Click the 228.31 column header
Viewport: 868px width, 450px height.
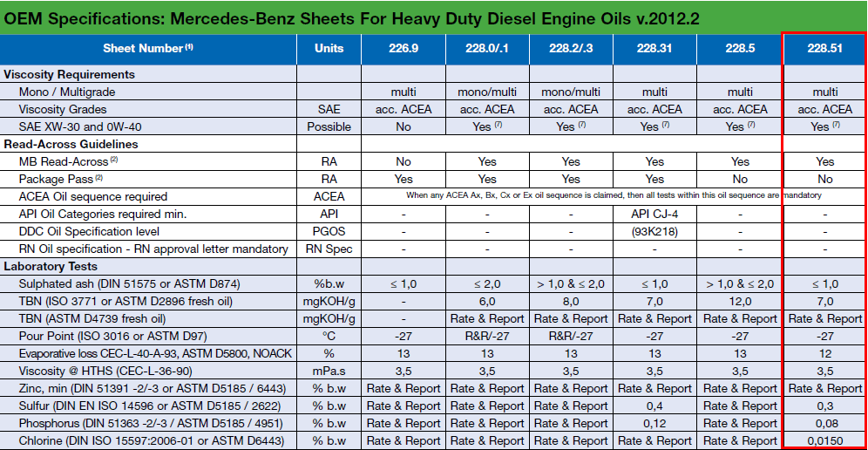pyautogui.click(x=654, y=49)
